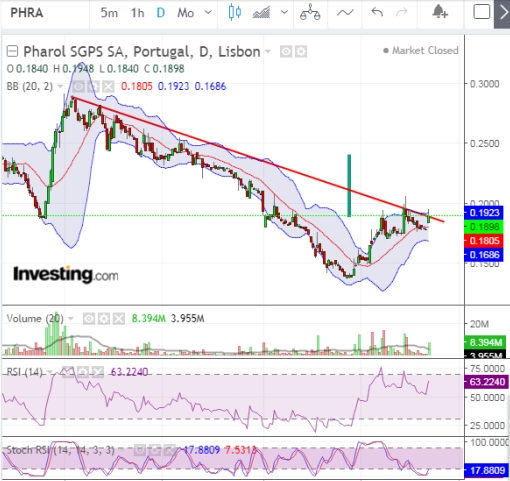Click the line wave template icon
Screen dimensions: 510x481
point(345,13)
